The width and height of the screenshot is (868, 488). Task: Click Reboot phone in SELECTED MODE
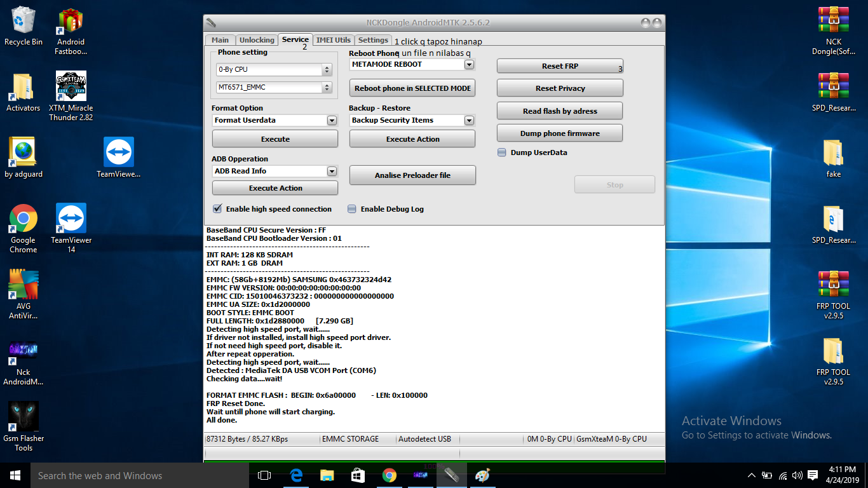pyautogui.click(x=412, y=88)
